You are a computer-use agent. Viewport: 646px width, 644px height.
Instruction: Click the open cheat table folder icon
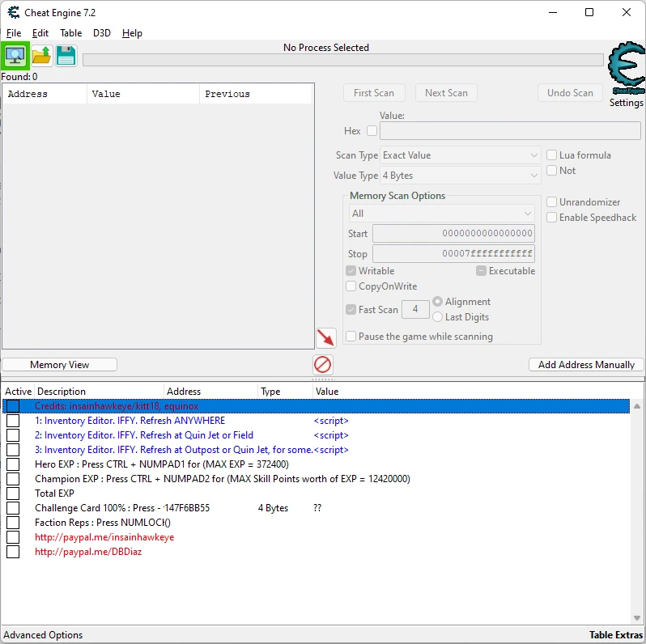[41, 55]
